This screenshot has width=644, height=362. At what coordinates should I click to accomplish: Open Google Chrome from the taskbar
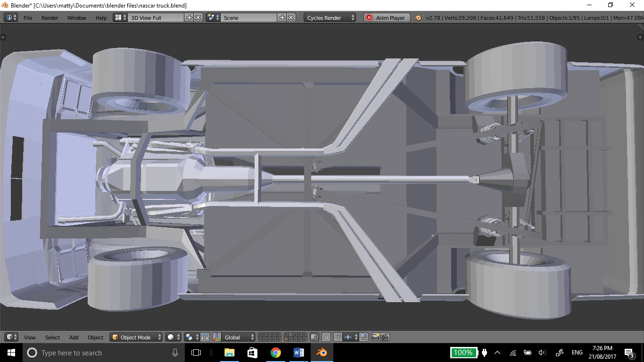(276, 353)
